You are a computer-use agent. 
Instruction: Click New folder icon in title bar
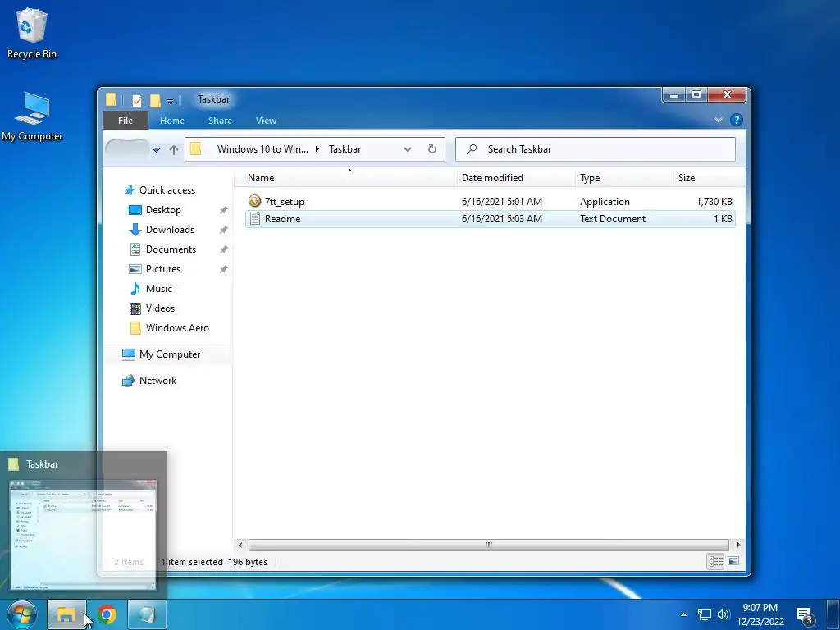tap(155, 99)
